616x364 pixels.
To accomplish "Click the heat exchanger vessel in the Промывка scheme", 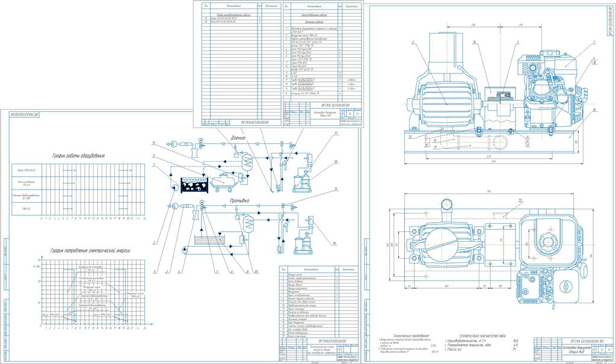I will tap(248, 223).
